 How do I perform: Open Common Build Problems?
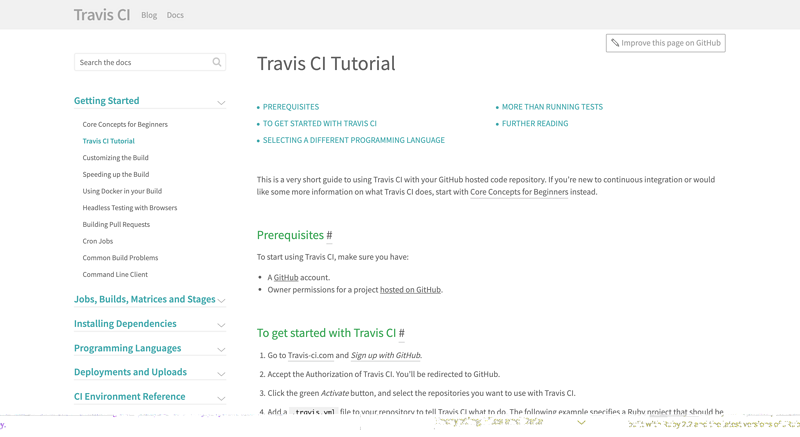pyautogui.click(x=120, y=258)
